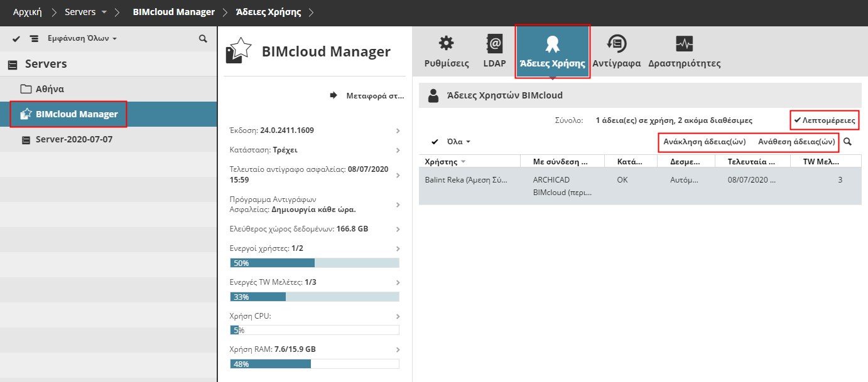
Task: Click the BIMcloud Manager star icon in header
Action: (239, 51)
